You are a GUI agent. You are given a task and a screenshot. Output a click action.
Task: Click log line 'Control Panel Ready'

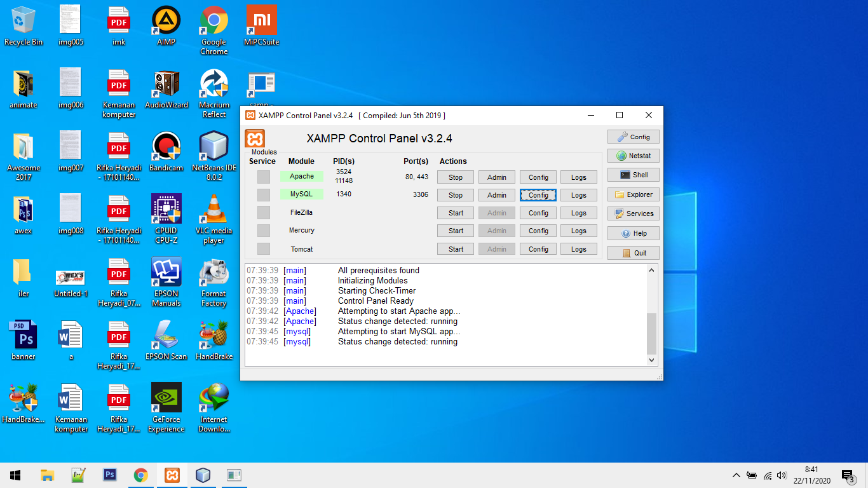[x=376, y=301]
